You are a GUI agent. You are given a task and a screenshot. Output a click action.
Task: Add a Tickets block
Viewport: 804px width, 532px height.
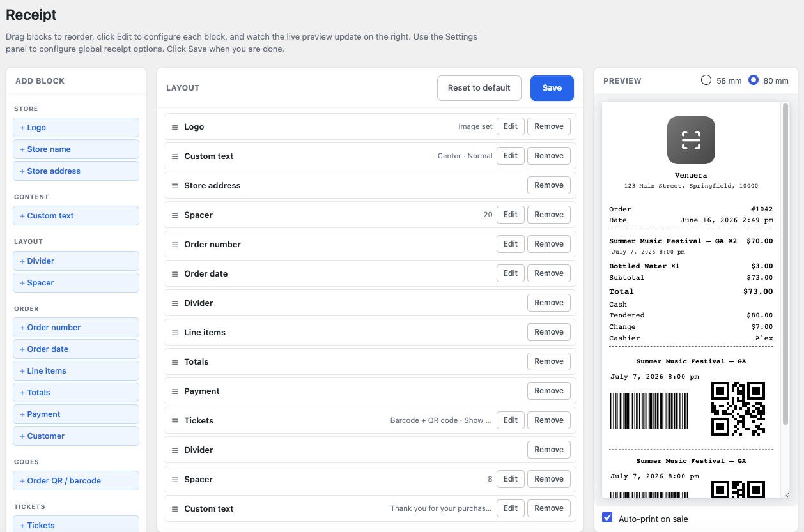76,525
